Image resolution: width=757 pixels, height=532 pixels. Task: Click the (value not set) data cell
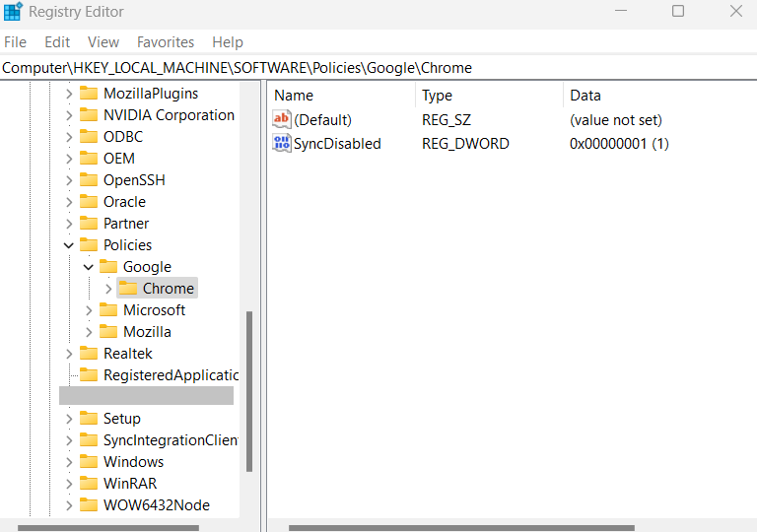coord(615,120)
